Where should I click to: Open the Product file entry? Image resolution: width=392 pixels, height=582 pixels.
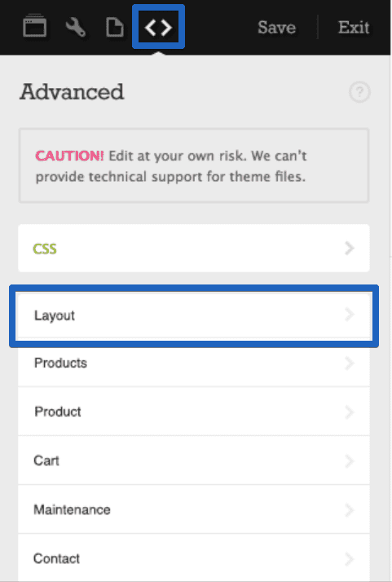194,412
